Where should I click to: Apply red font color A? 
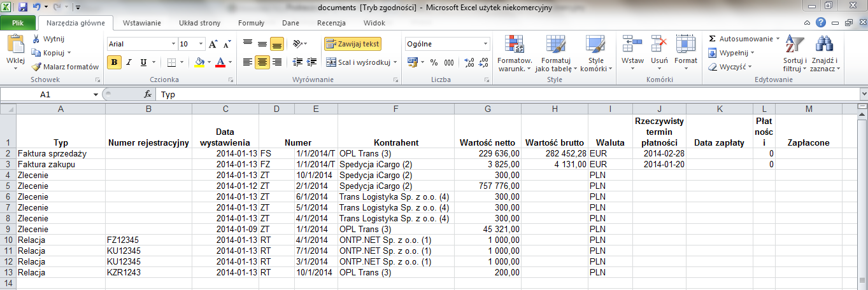click(220, 62)
